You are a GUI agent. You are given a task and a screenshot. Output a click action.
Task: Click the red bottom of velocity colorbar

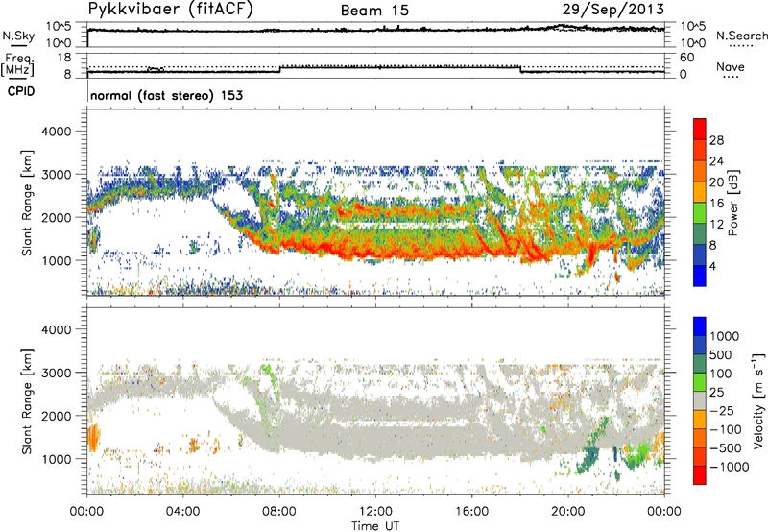700,475
